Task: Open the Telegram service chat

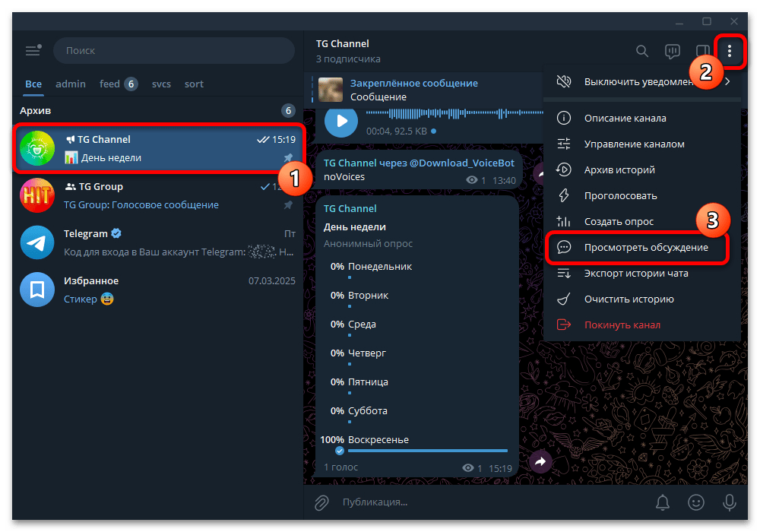Action: [157, 242]
